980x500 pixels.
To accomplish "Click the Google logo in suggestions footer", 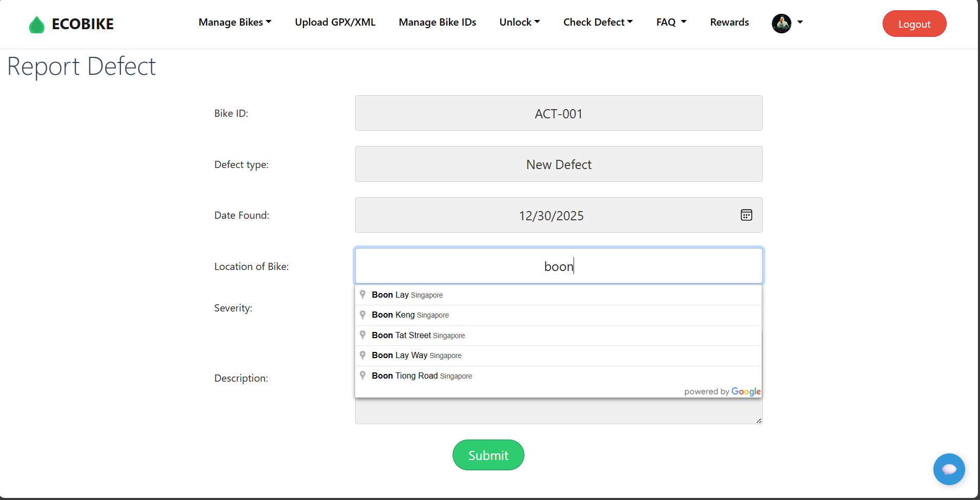I will 746,391.
